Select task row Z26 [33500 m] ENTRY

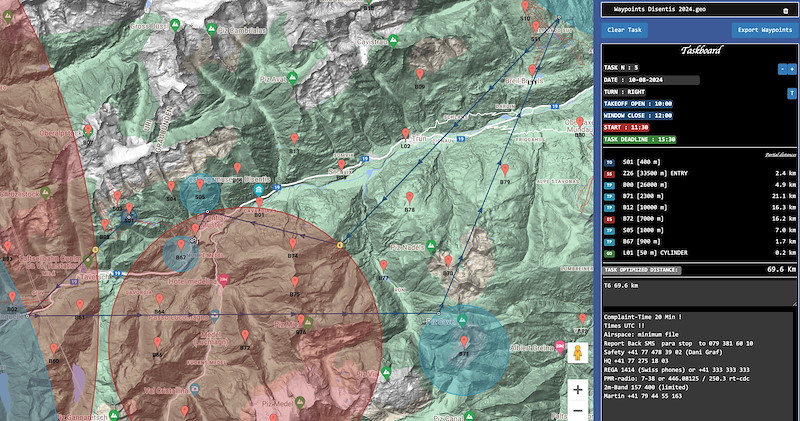point(699,174)
